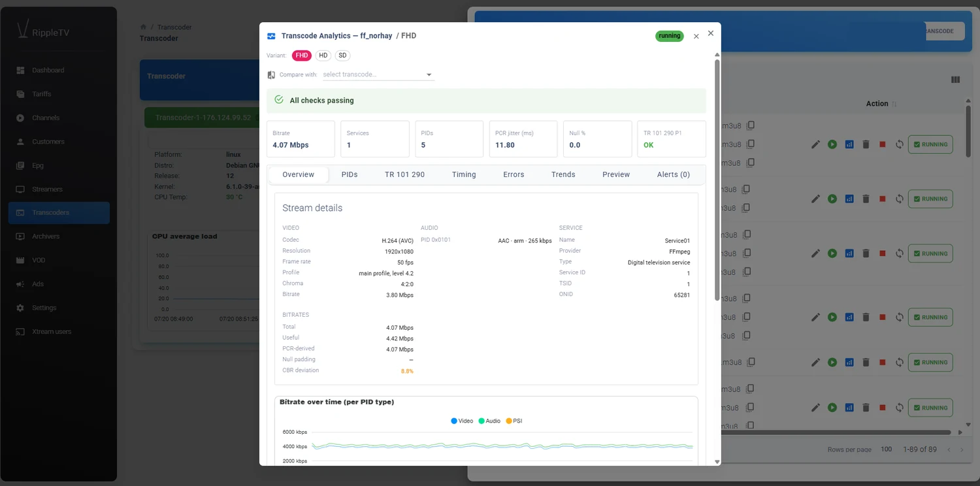980x486 pixels.
Task: Click the CBR deviation value 8.8%
Action: 407,371
